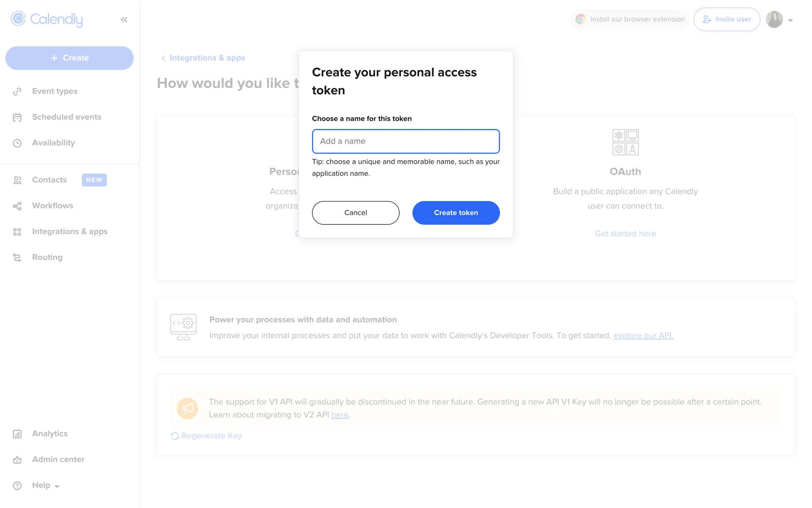This screenshot has width=812, height=508.
Task: Click the Routing icon in sidebar
Action: [x=17, y=257]
